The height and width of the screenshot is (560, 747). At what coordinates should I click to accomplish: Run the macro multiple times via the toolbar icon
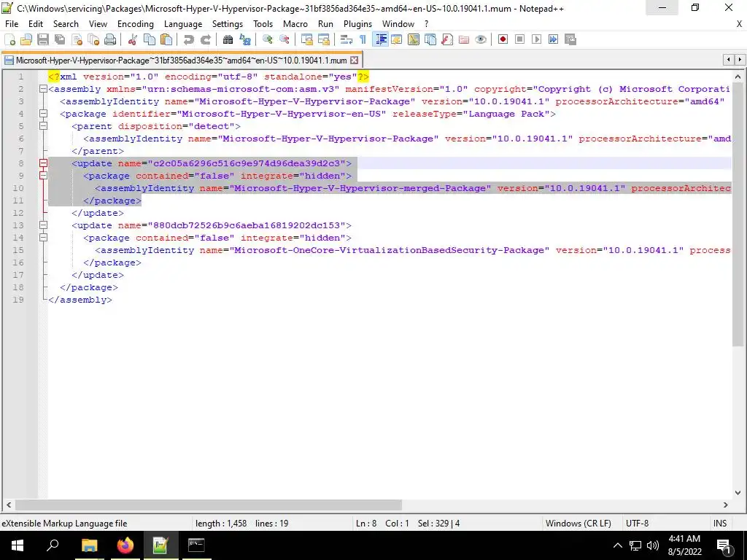(x=553, y=39)
